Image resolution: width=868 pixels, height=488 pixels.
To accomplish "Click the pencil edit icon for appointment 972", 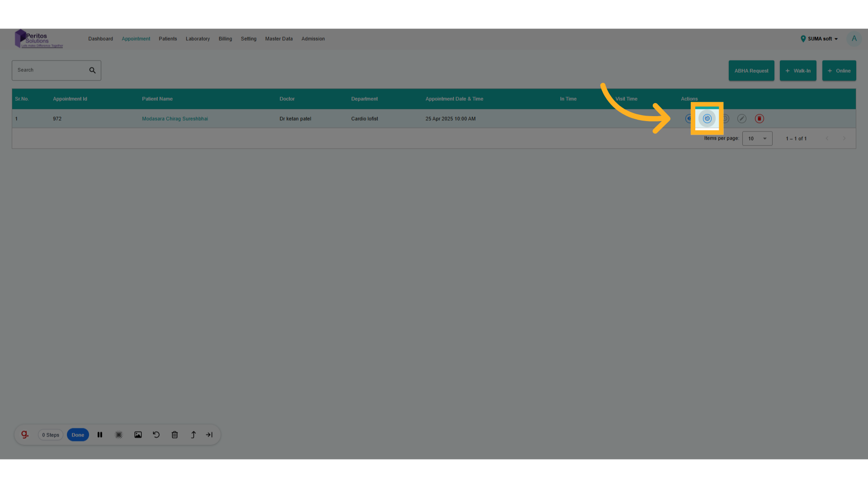I will [x=742, y=118].
